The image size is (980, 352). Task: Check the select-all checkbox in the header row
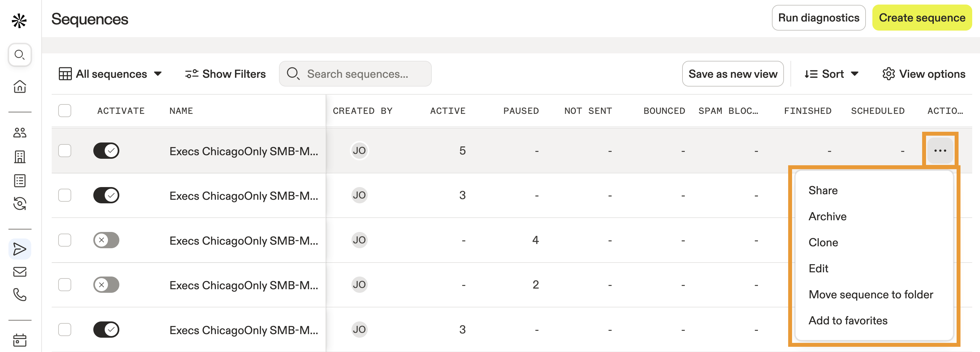coord(65,111)
